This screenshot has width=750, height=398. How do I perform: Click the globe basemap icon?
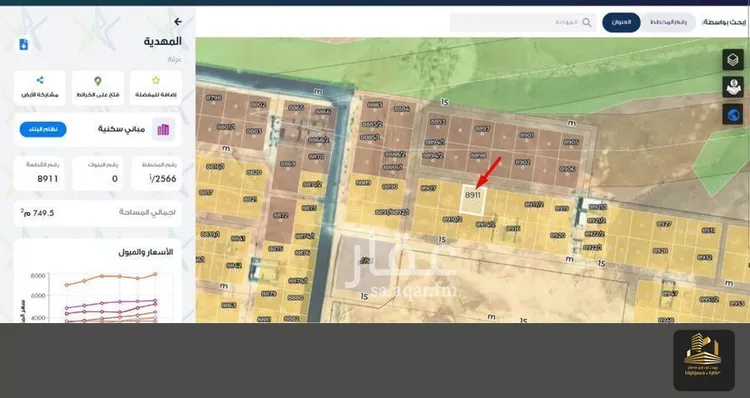[732, 114]
